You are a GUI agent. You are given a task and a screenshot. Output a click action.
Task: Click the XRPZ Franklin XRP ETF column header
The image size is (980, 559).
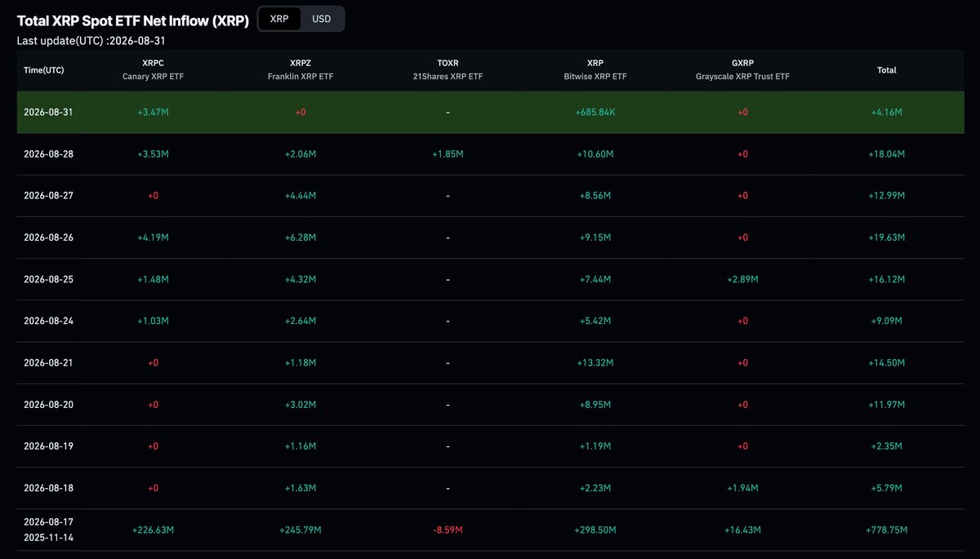(x=301, y=69)
